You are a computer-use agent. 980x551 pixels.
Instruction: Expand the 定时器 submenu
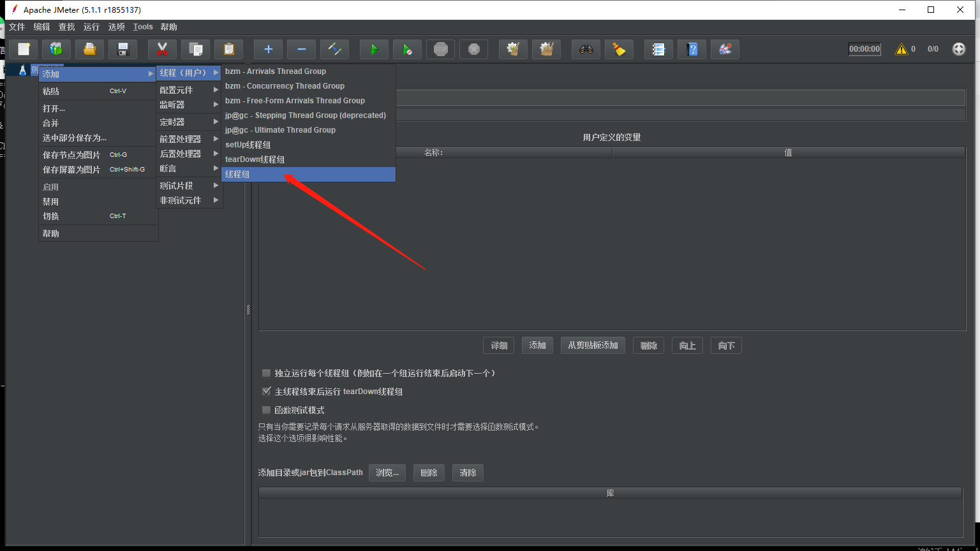189,122
